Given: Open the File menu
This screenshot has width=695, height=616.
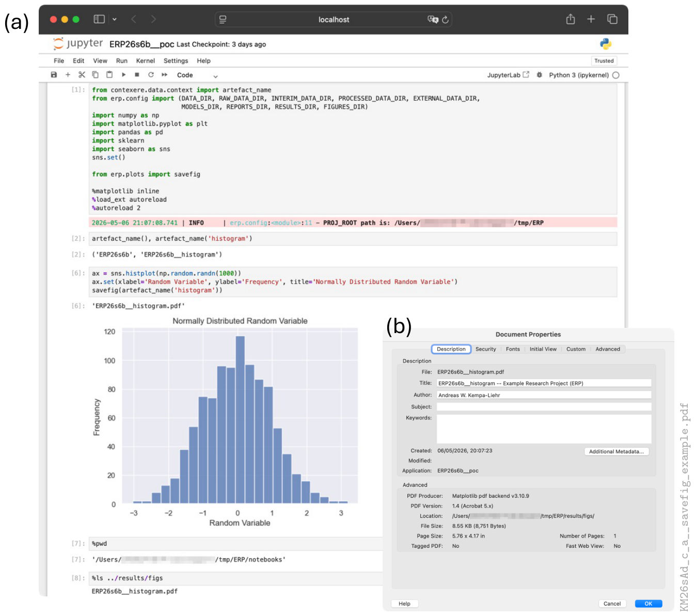Looking at the screenshot, I should pyautogui.click(x=59, y=60).
